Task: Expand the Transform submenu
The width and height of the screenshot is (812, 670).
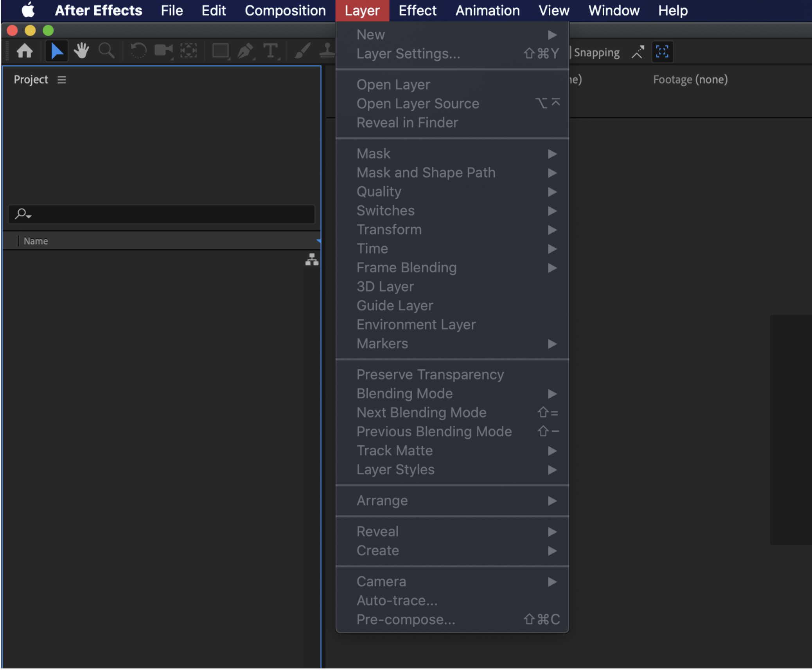Action: pyautogui.click(x=452, y=229)
